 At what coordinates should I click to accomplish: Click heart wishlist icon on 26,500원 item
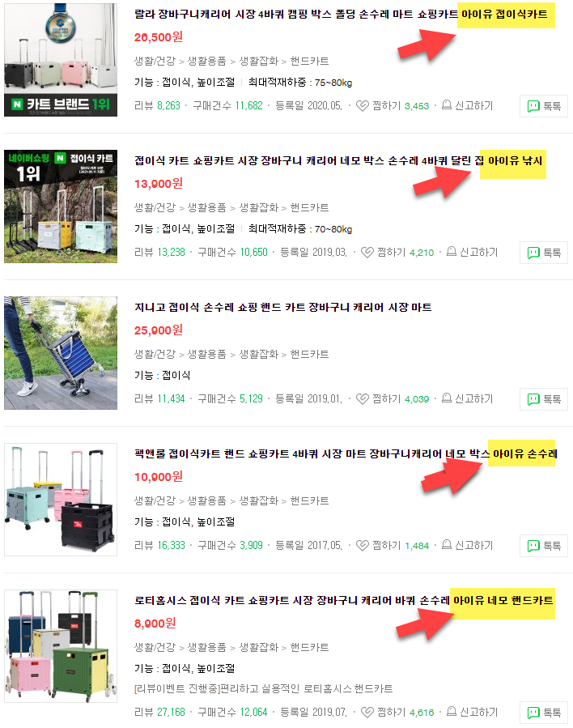[363, 106]
